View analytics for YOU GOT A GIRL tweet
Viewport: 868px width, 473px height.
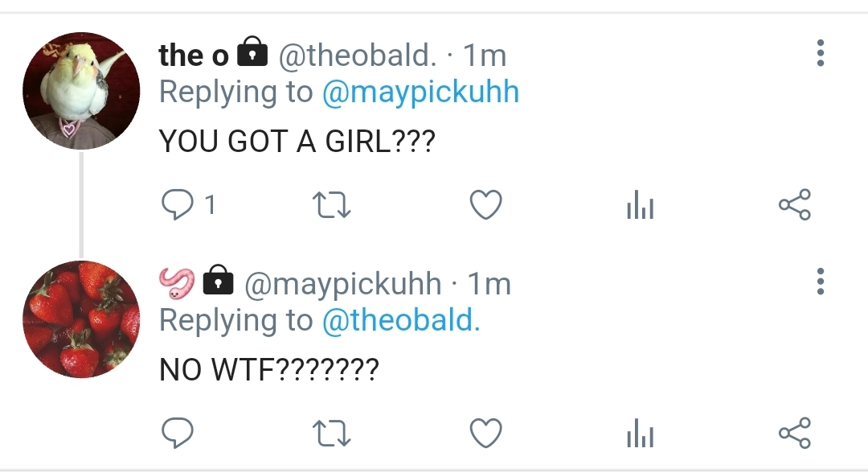point(641,205)
